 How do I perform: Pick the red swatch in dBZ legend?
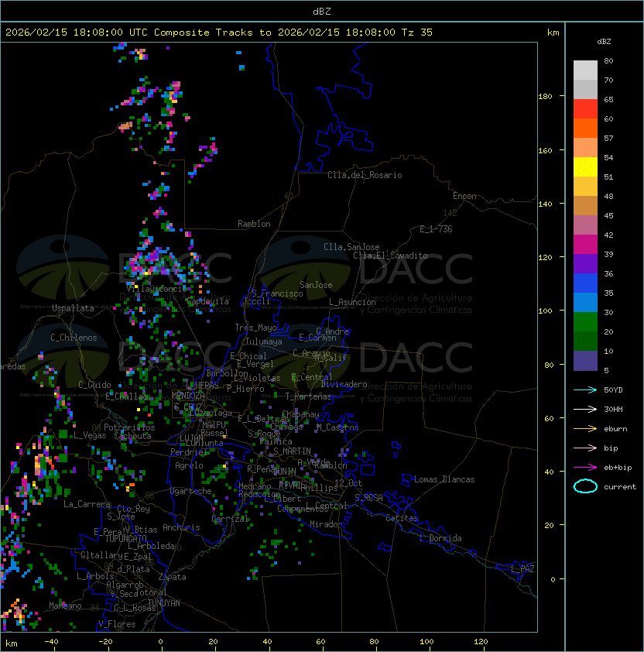click(585, 108)
